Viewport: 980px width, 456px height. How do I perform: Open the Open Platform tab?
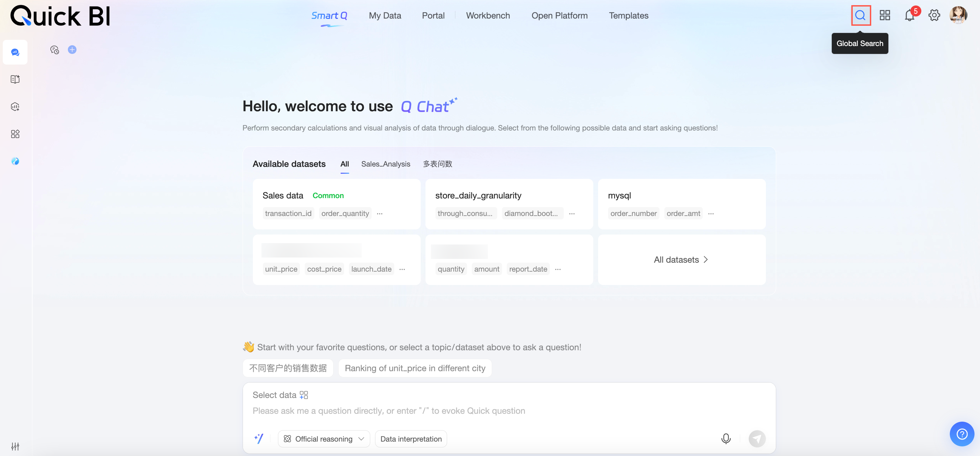pyautogui.click(x=559, y=15)
